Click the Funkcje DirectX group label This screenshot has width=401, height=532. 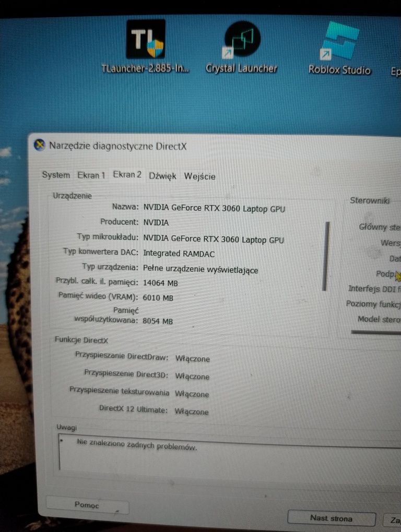click(81, 340)
